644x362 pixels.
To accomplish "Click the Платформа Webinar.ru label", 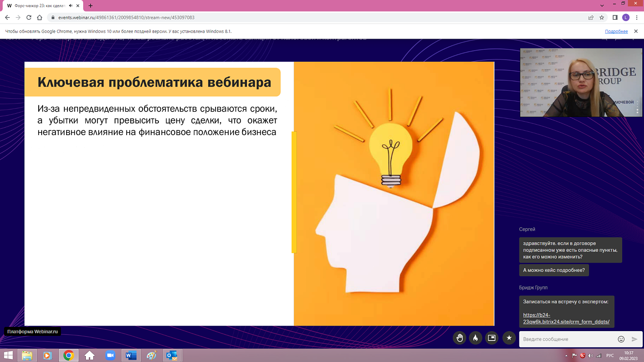I will [33, 332].
